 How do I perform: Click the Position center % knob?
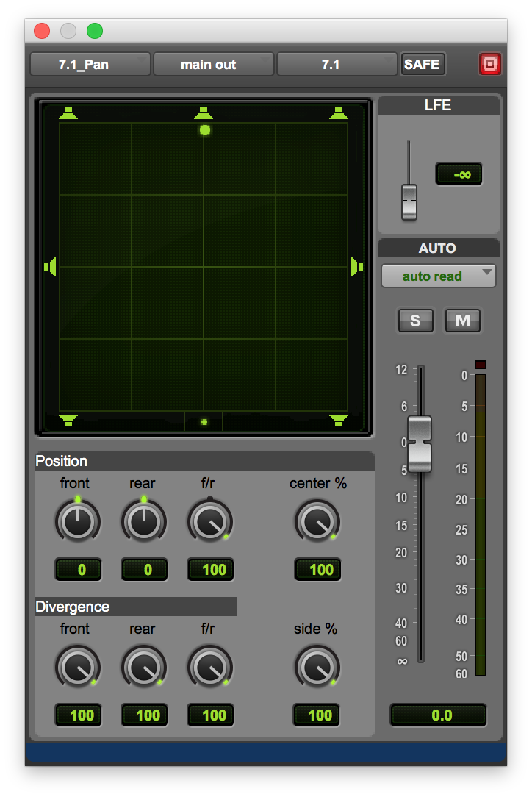click(x=317, y=521)
